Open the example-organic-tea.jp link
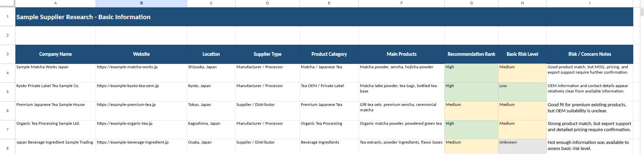The image size is (644, 154). (x=124, y=123)
